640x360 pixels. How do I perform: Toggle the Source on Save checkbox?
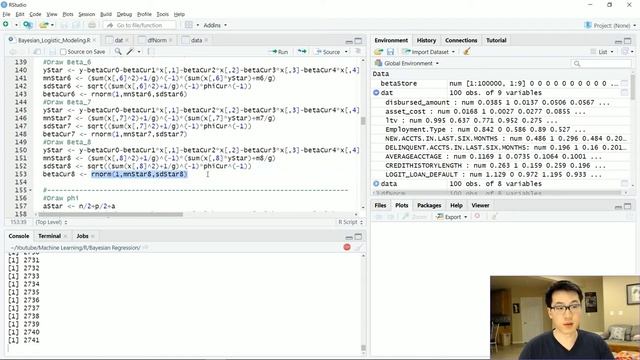point(63,52)
